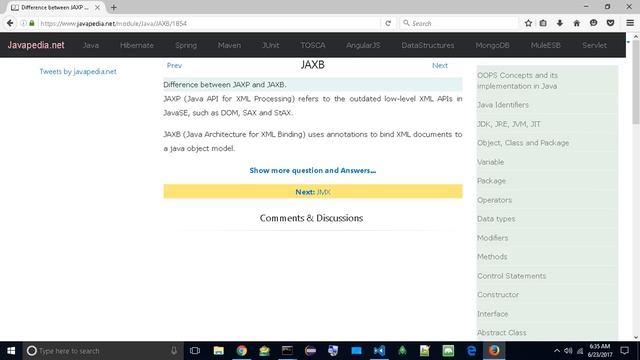Open Data types sidebar link

pos(496,219)
